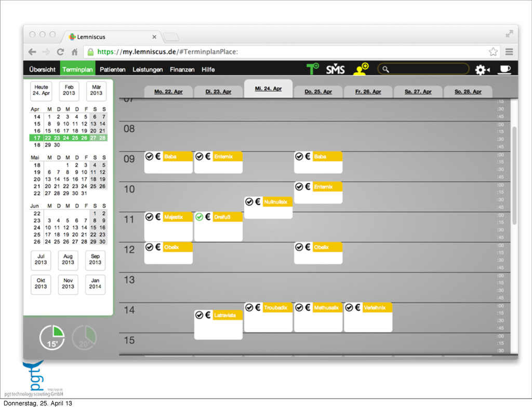Toggle the check on Verleihnix appointment
This screenshot has height=409, width=532.
click(349, 308)
